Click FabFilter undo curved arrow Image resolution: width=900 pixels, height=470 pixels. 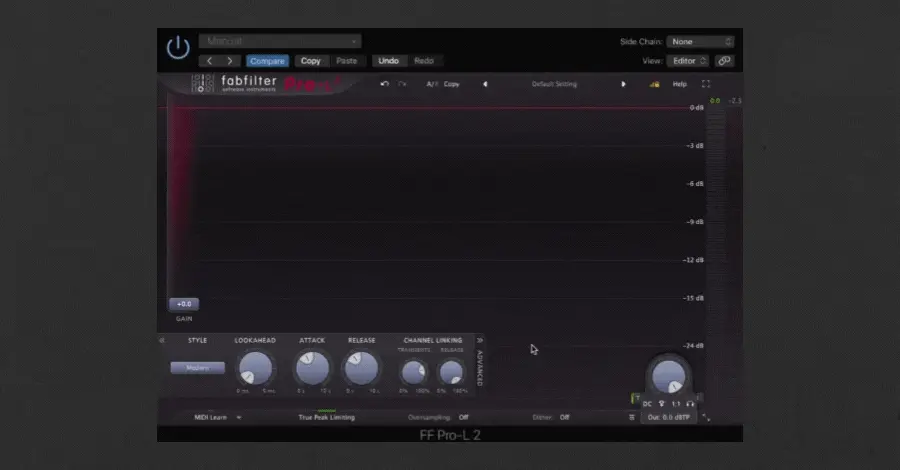click(x=385, y=84)
